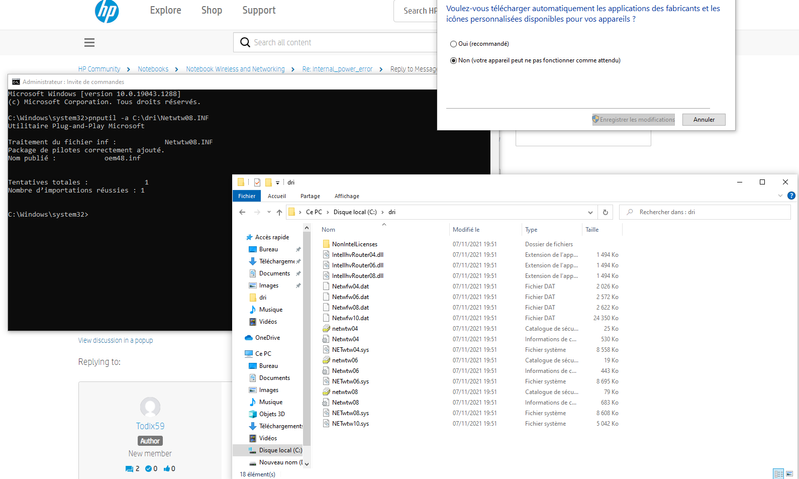Select the Oui (recommandé) radio option
The image size is (799, 479).
(453, 44)
